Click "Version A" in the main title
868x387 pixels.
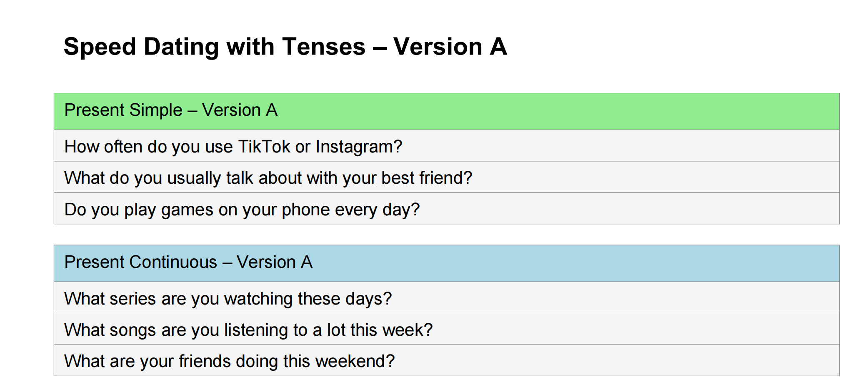click(x=450, y=46)
